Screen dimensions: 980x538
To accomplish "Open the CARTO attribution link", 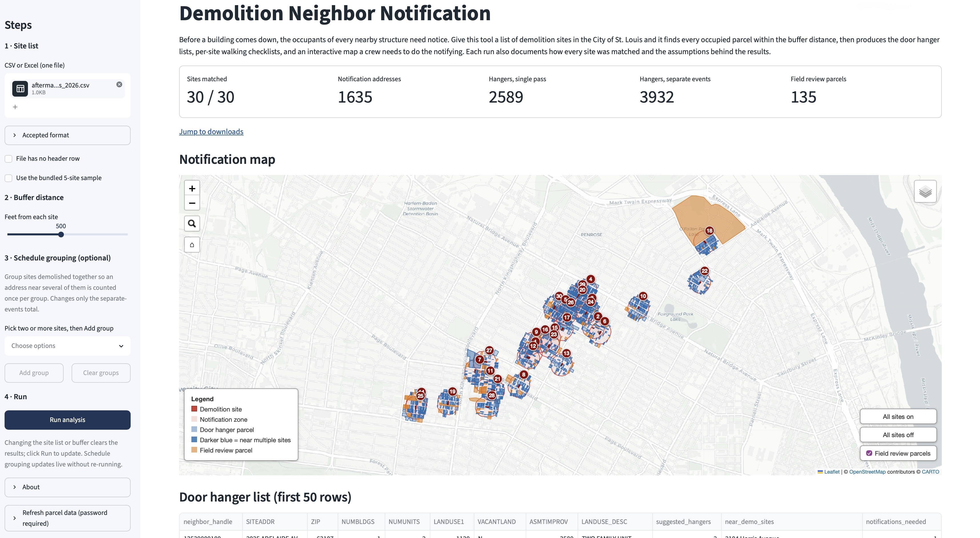I will click(x=930, y=472).
